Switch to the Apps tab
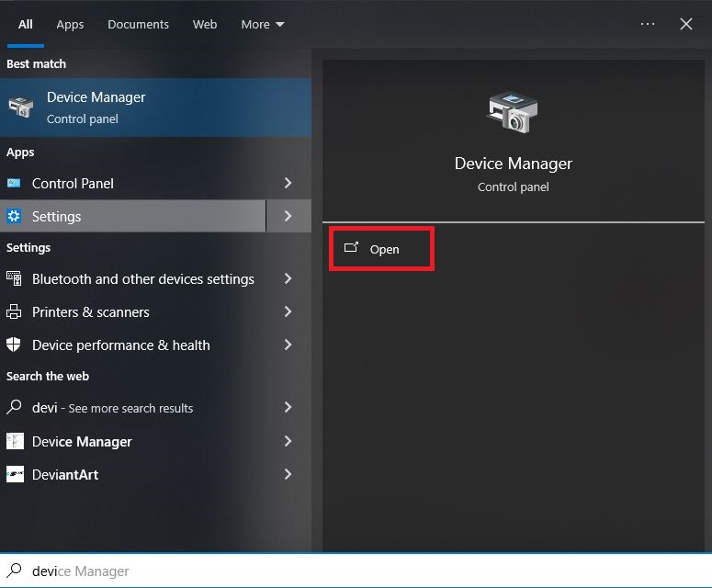The width and height of the screenshot is (712, 588). point(70,24)
